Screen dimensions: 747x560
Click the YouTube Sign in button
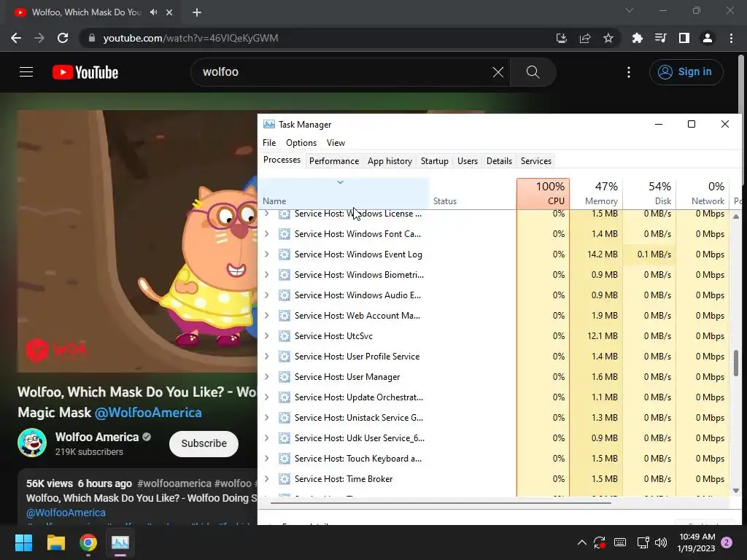pos(686,72)
